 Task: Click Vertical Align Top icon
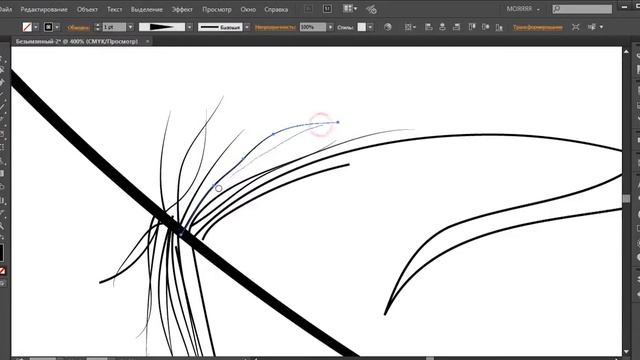pos(472,27)
